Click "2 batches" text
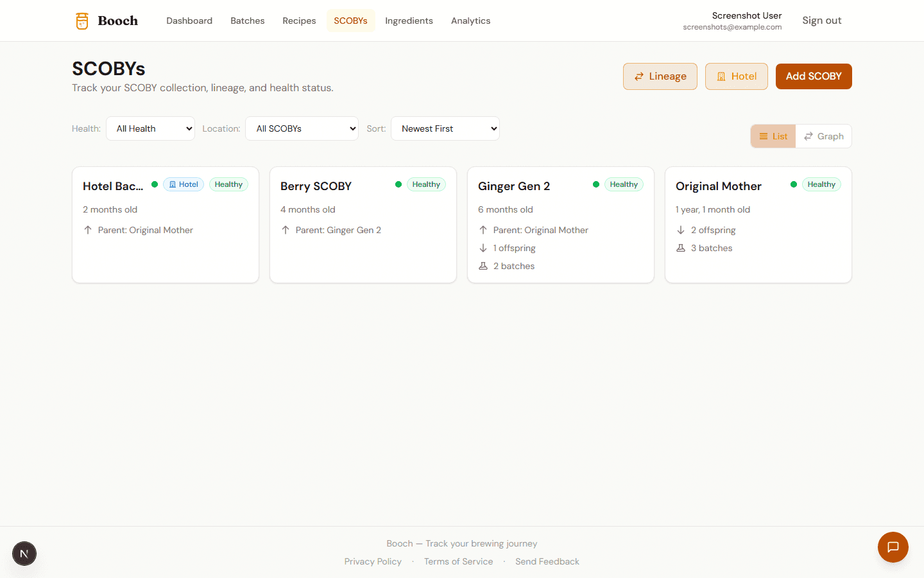The image size is (924, 578). 514,266
